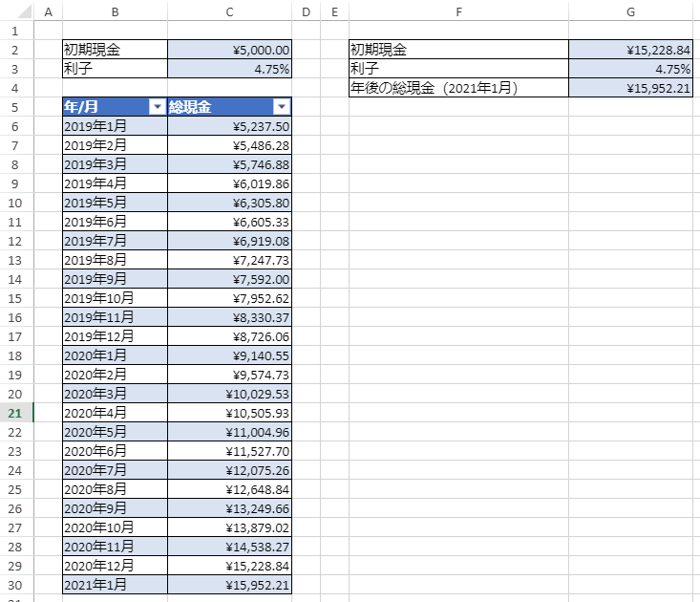Click the ¥15,228.84 cell in column G
The height and width of the screenshot is (602, 700).
pos(630,50)
